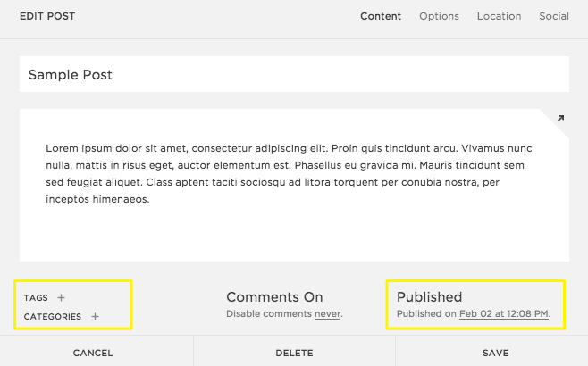The width and height of the screenshot is (588, 366).
Task: Click the plus icon next to Tags
Action: (x=61, y=297)
